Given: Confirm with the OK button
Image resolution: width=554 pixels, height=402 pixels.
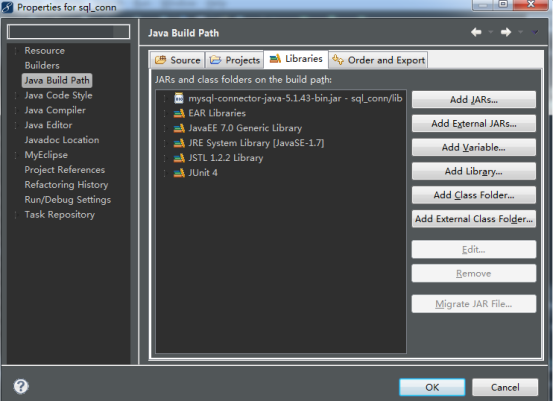Looking at the screenshot, I should (432, 388).
